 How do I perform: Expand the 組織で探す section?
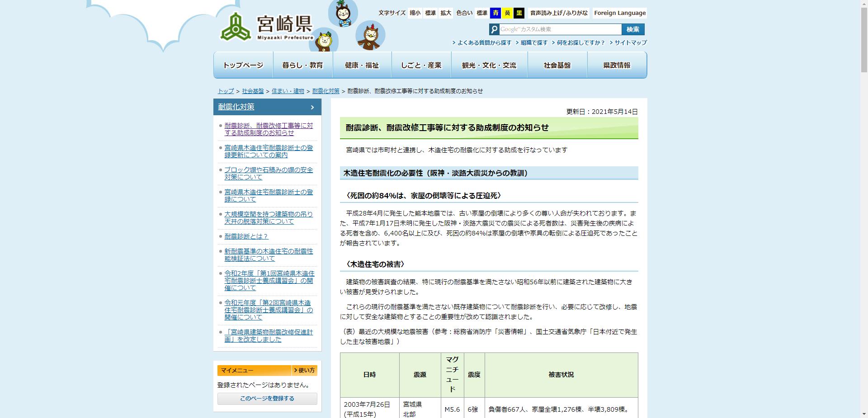coord(533,42)
